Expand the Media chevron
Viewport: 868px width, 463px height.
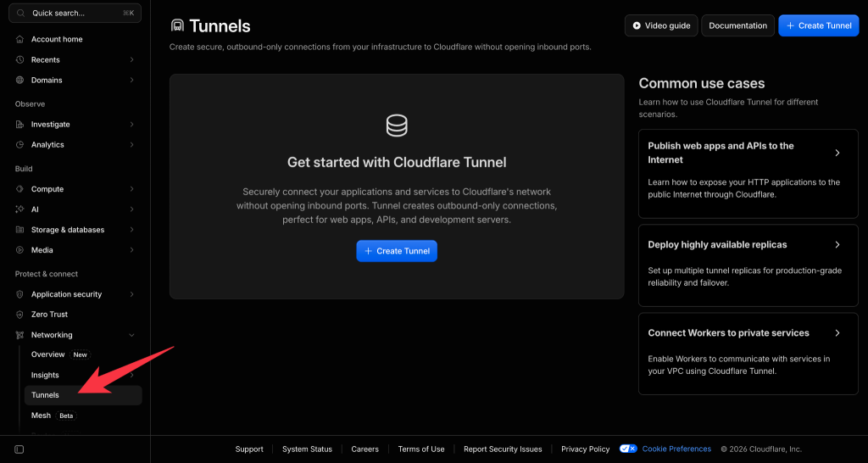point(131,250)
